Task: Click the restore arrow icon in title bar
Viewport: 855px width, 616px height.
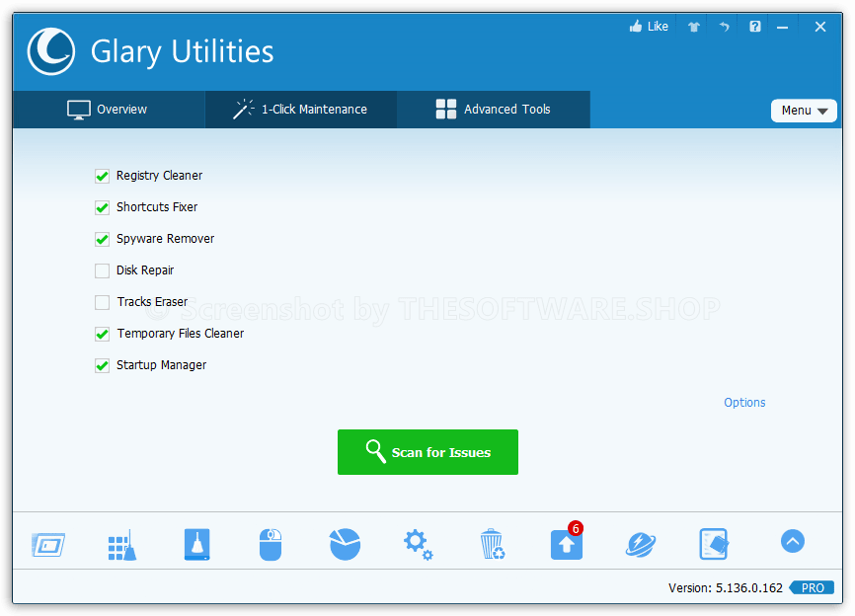Action: click(724, 27)
